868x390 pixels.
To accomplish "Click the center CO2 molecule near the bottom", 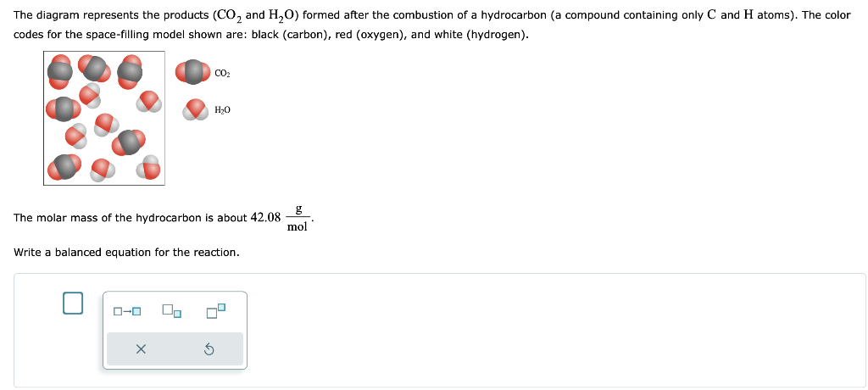I will pyautogui.click(x=129, y=143).
